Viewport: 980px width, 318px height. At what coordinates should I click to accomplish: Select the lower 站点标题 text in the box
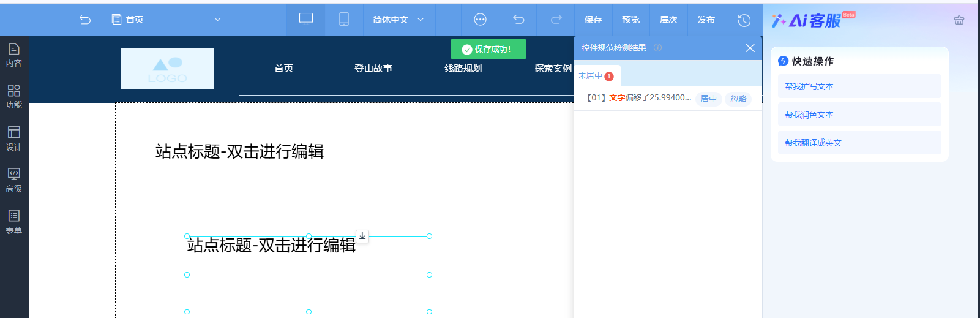(271, 245)
